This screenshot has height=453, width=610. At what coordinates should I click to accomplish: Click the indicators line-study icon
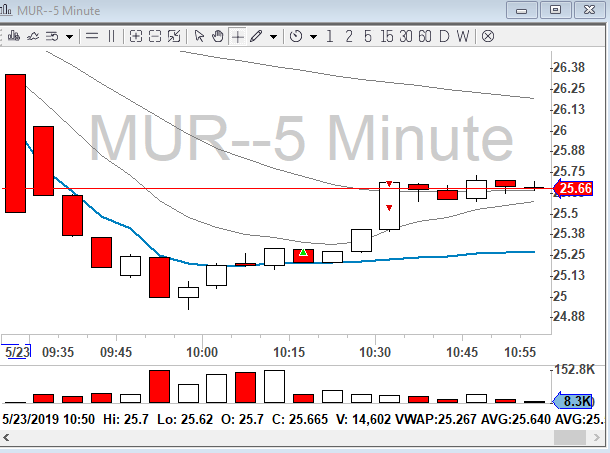pos(33,37)
